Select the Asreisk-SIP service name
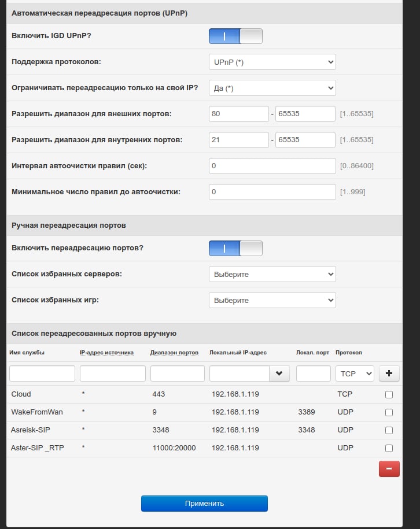Viewport: 420px width, 529px height. (x=31, y=430)
